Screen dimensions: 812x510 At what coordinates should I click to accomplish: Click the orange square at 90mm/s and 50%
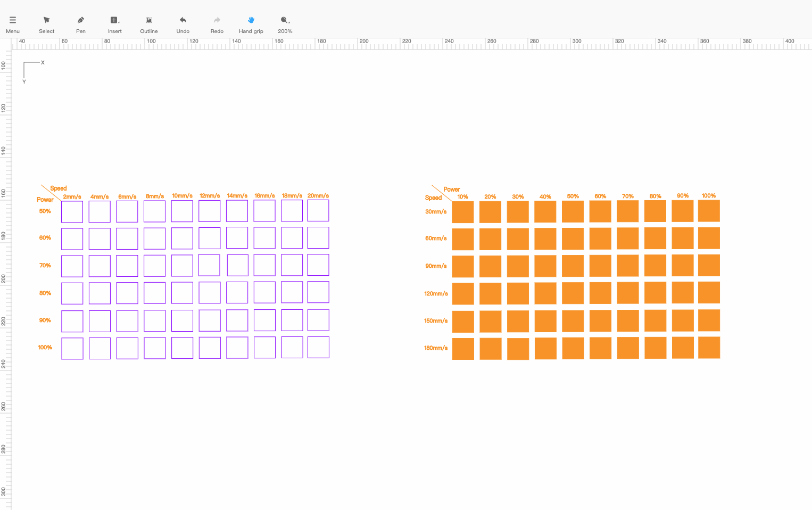click(573, 266)
